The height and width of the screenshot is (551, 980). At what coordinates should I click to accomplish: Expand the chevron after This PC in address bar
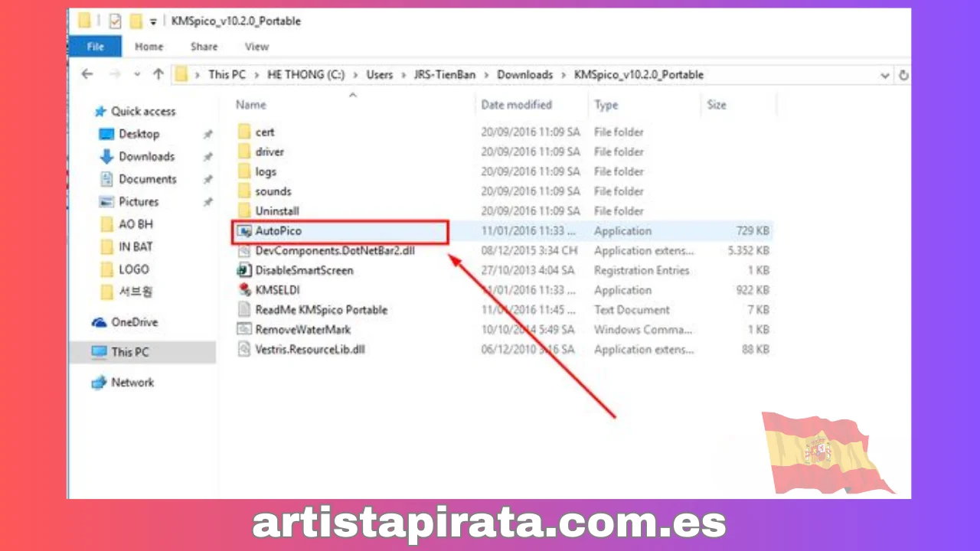click(256, 75)
